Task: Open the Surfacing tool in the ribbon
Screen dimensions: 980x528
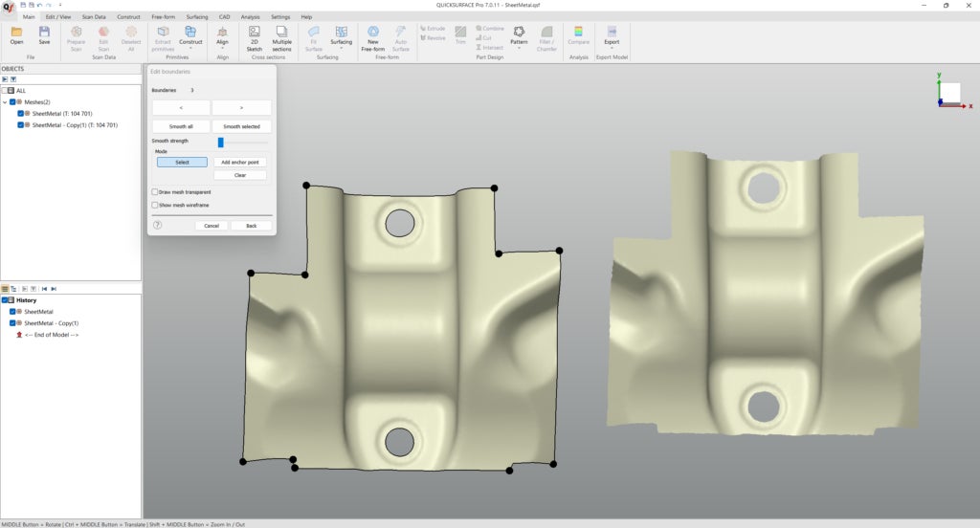Action: click(342, 36)
